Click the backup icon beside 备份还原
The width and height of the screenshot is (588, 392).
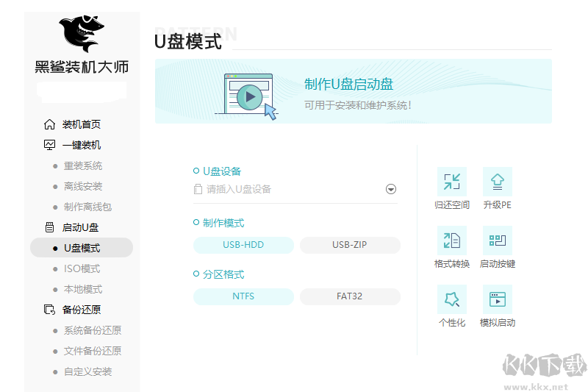(x=49, y=310)
